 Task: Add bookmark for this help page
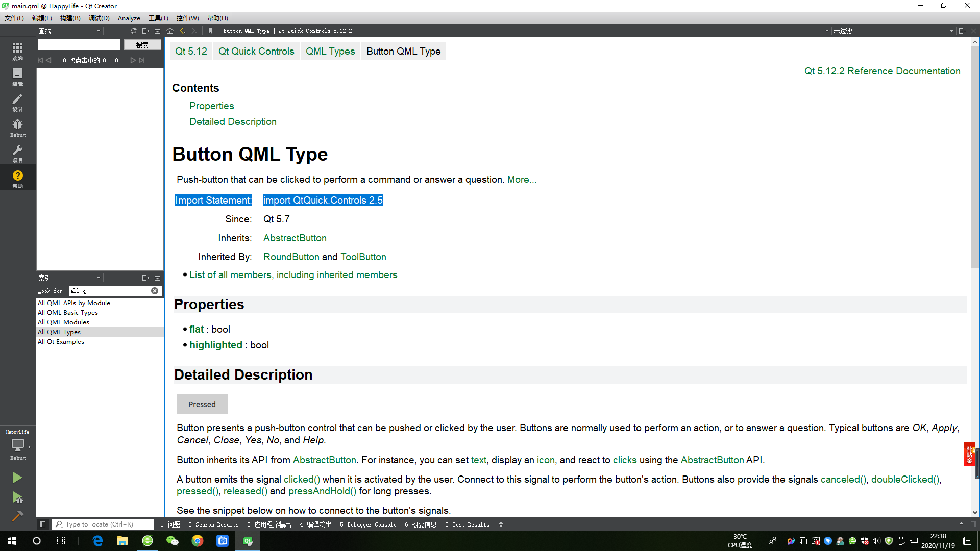pyautogui.click(x=210, y=31)
